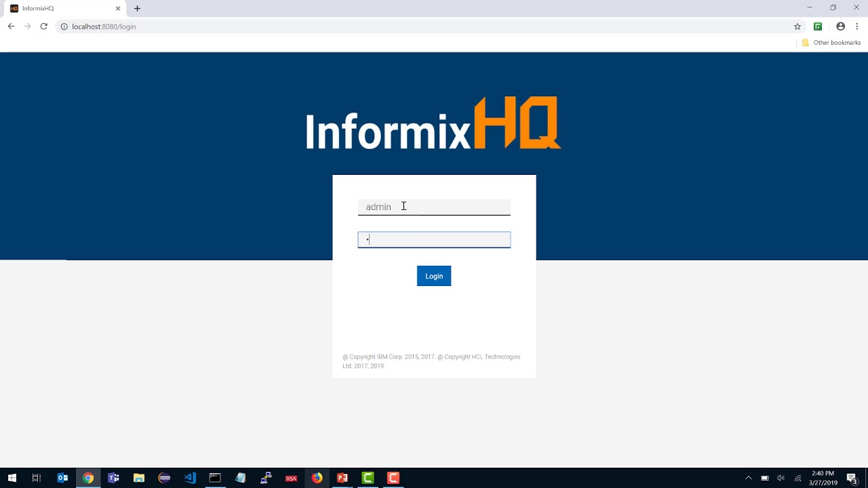This screenshot has height=488, width=868.
Task: Open the Wi-Fi network panel
Action: [x=798, y=478]
